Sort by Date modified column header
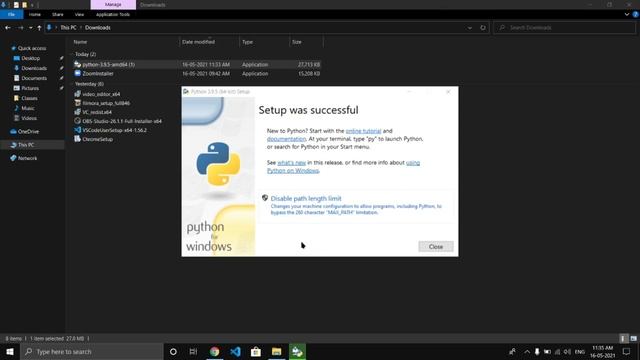The width and height of the screenshot is (640, 360). (198, 42)
